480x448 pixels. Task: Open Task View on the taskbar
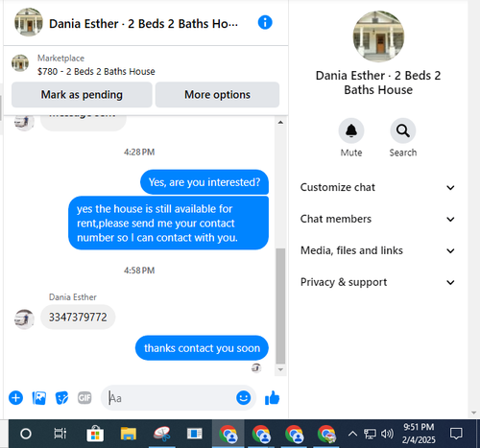[60, 434]
